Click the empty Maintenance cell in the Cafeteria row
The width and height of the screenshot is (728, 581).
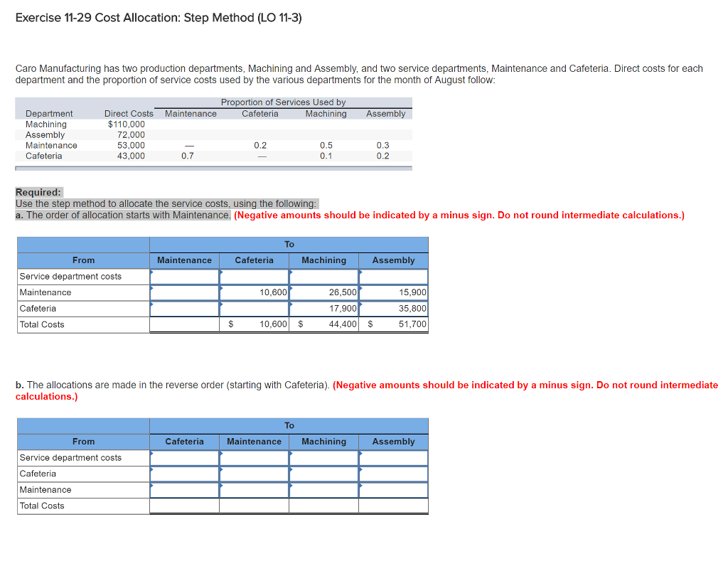(183, 308)
